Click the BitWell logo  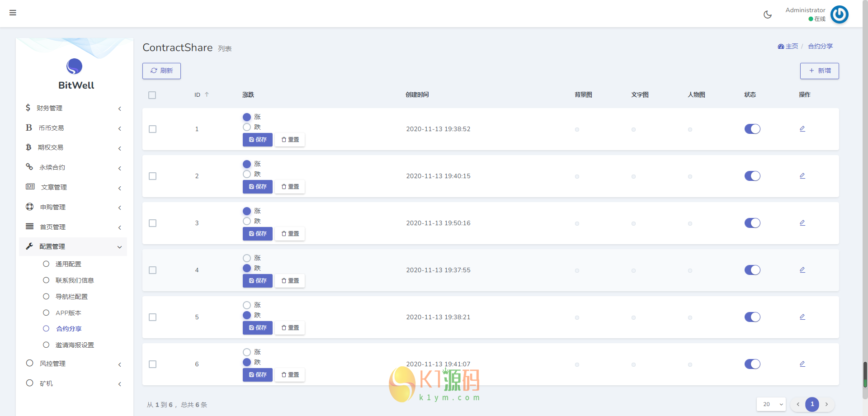point(75,66)
